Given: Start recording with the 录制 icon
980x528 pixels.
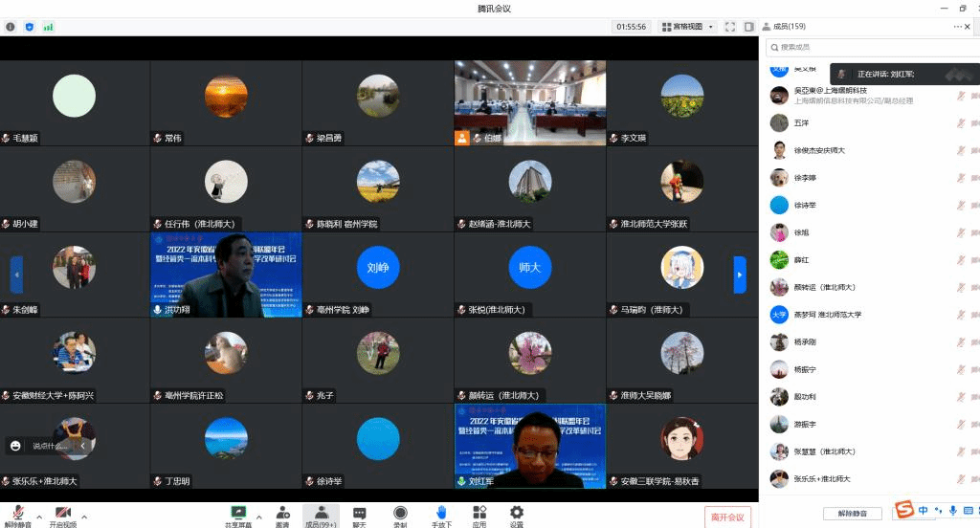Looking at the screenshot, I should pos(400,515).
